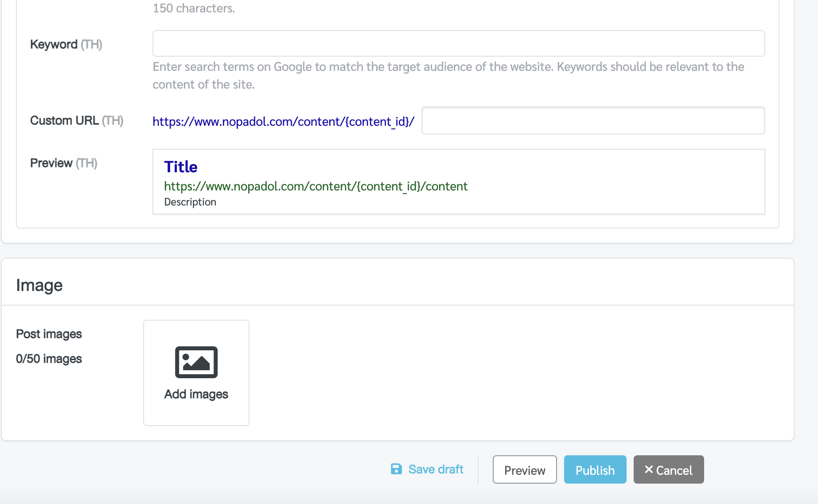This screenshot has height=504, width=818.
Task: Click the picture icon in Add images box
Action: (x=196, y=362)
